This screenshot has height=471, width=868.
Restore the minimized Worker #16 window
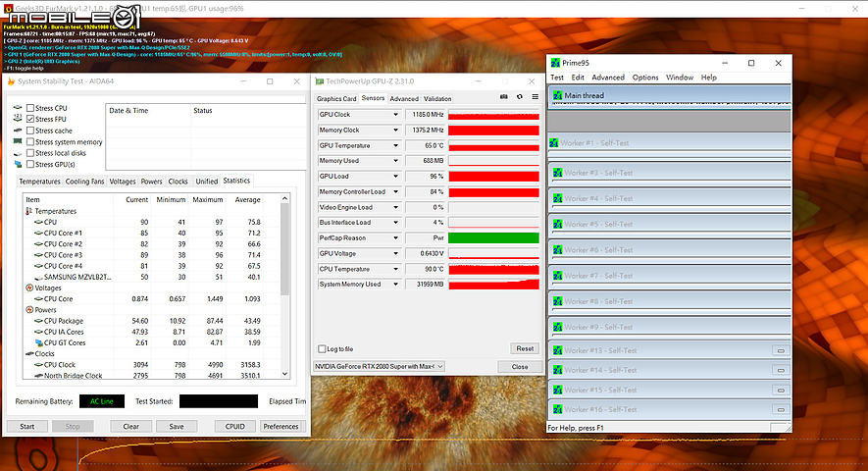tap(781, 409)
